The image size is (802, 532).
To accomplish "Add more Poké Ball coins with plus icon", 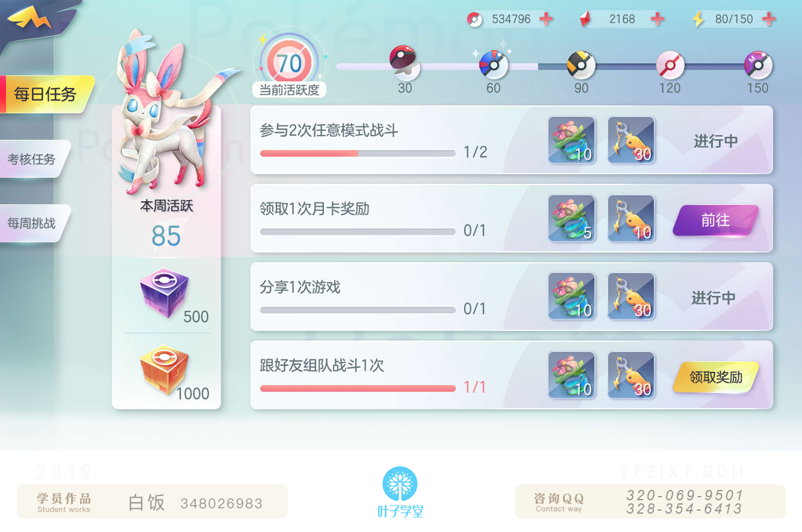I will pos(546,19).
